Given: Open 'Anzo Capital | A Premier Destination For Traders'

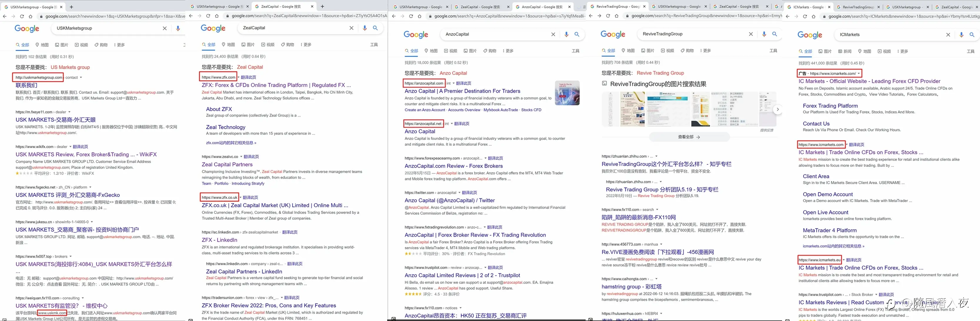Looking at the screenshot, I should [x=462, y=91].
